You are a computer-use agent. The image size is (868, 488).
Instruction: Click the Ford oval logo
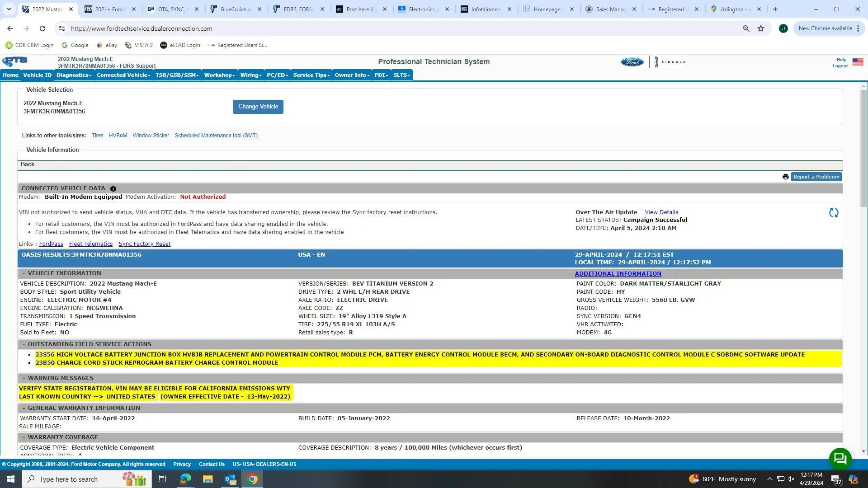(632, 62)
